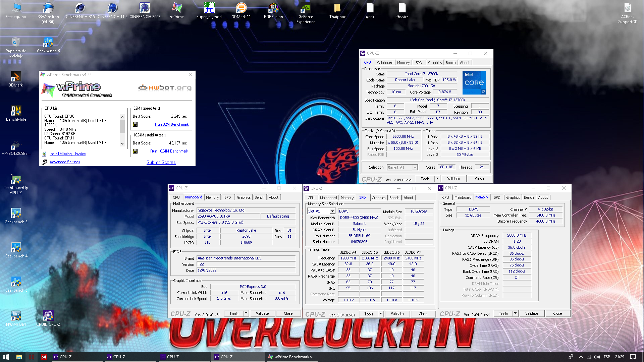Click the Core Speed 5500.00 MHz value
Screen dimensions: 644x362
click(x=403, y=136)
